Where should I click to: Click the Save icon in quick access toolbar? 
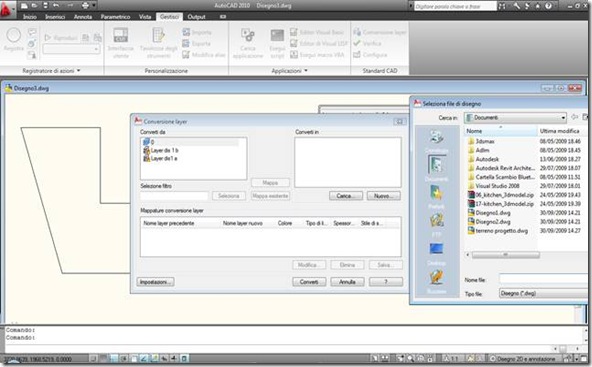point(45,5)
